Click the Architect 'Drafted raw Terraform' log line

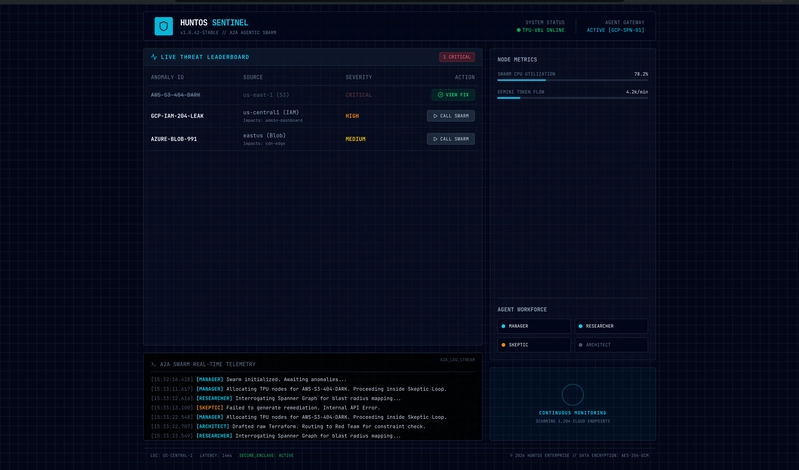point(288,427)
